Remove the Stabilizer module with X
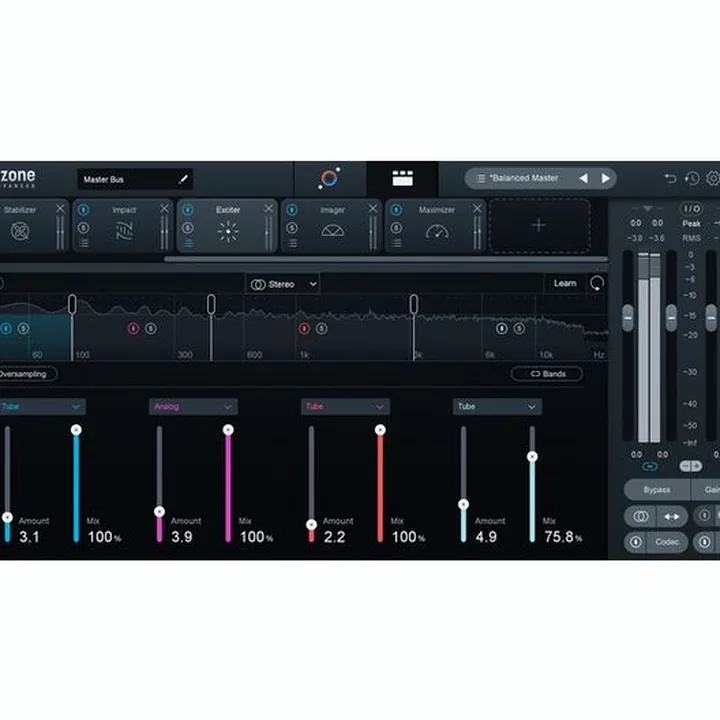This screenshot has height=720, width=720. (60, 209)
